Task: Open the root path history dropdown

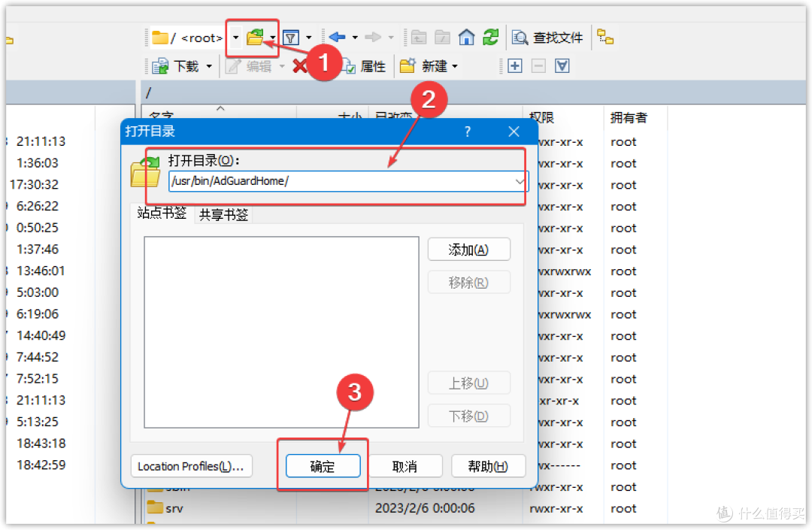Action: point(235,37)
